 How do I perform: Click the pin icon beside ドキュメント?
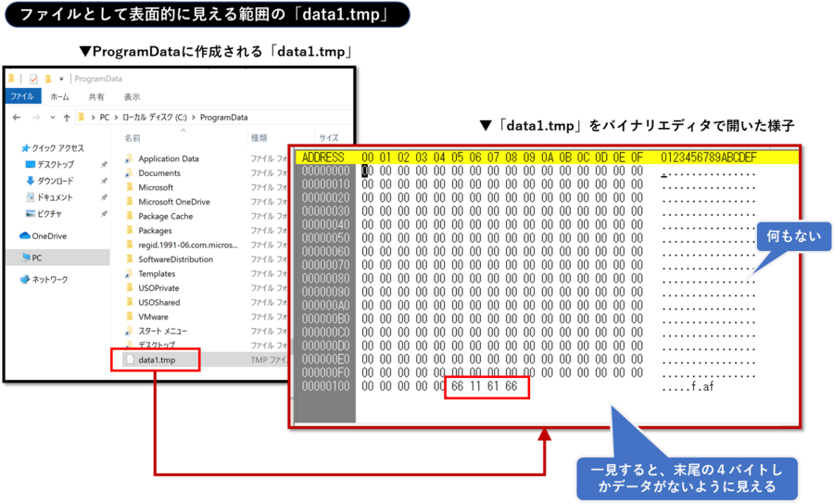click(104, 197)
